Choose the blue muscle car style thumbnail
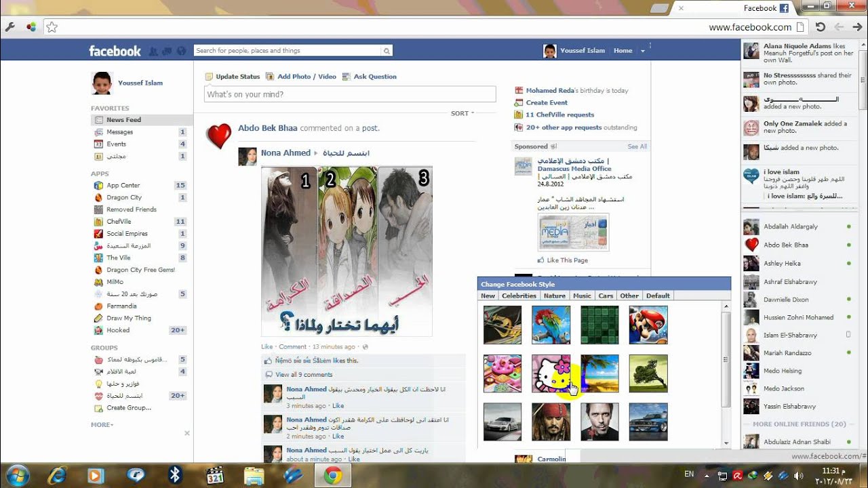868x488 pixels. [648, 422]
